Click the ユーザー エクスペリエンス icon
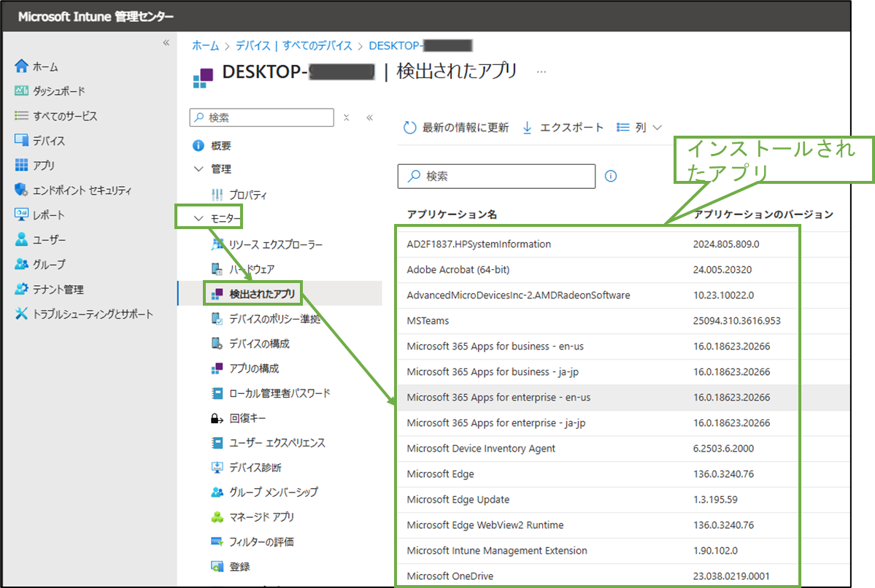 217,442
